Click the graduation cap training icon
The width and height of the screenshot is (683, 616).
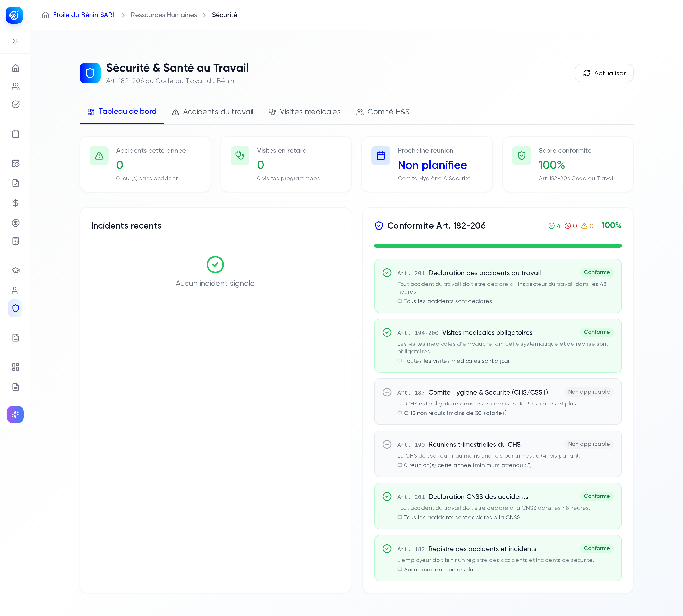16,270
